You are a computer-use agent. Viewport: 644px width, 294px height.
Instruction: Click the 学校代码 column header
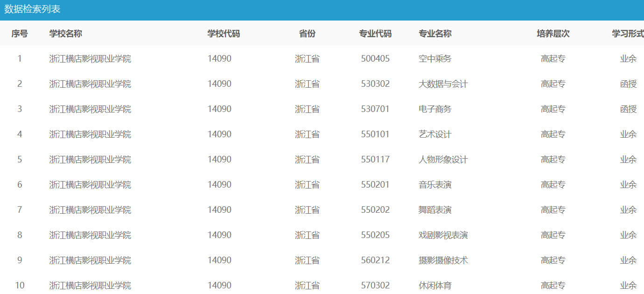click(x=224, y=34)
